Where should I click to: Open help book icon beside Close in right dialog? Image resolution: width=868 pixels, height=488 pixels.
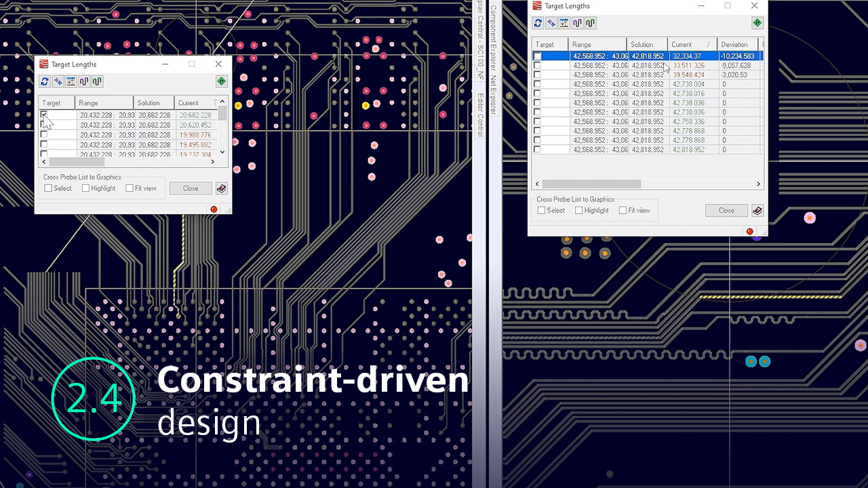757,211
